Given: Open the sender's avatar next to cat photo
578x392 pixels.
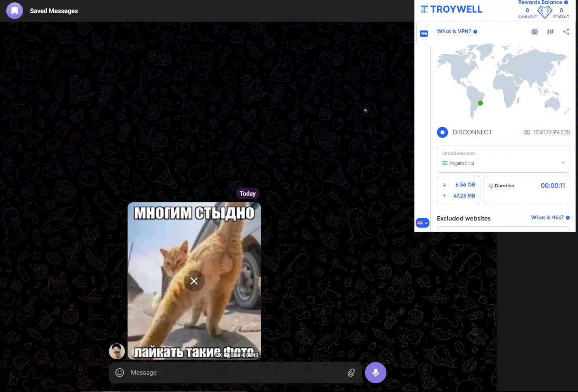Looking at the screenshot, I should click(x=117, y=351).
